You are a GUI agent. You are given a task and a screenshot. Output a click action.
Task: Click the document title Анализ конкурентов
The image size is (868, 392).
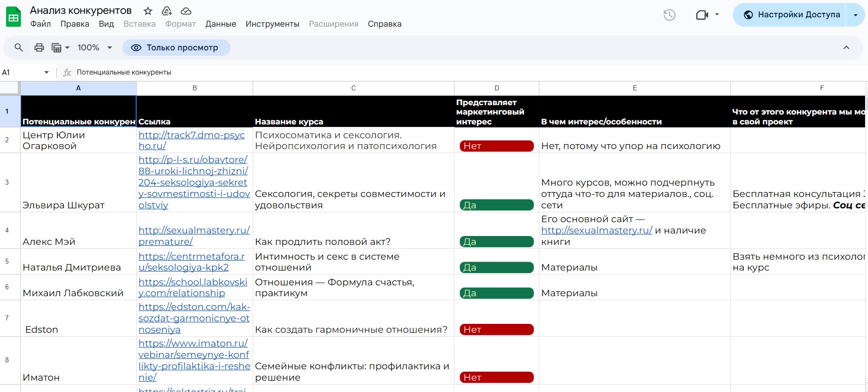[81, 10]
